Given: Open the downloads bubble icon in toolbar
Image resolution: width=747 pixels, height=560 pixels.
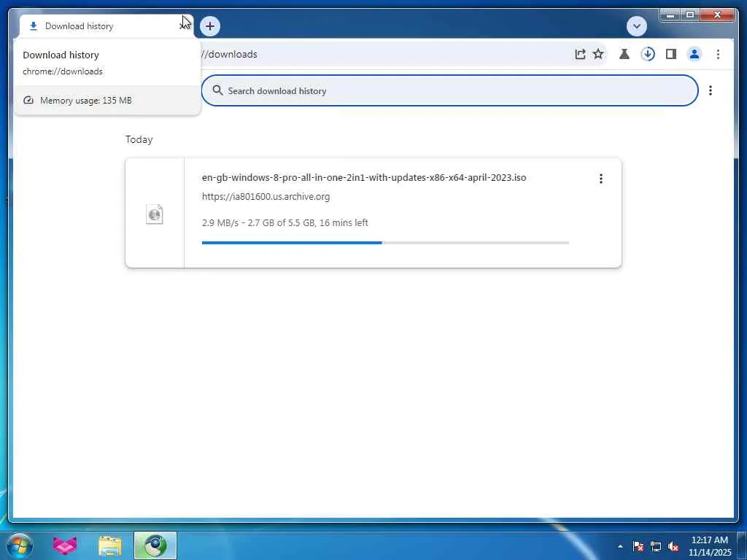Looking at the screenshot, I should tap(648, 54).
